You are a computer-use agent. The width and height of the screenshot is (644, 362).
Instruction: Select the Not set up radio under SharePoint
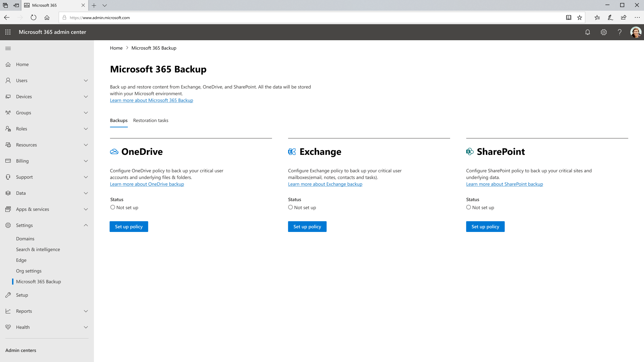point(469,207)
